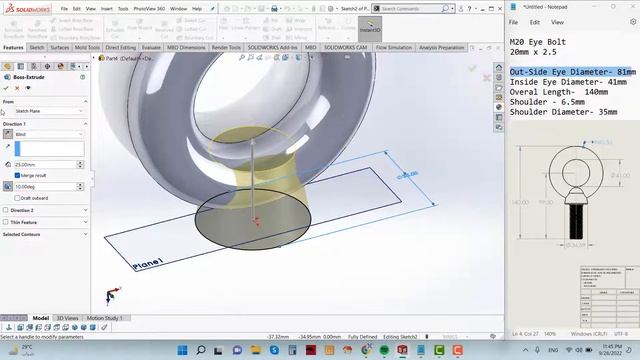640x360 pixels.
Task: Click the SOLIDWORKS help question mark
Action: (469, 9)
